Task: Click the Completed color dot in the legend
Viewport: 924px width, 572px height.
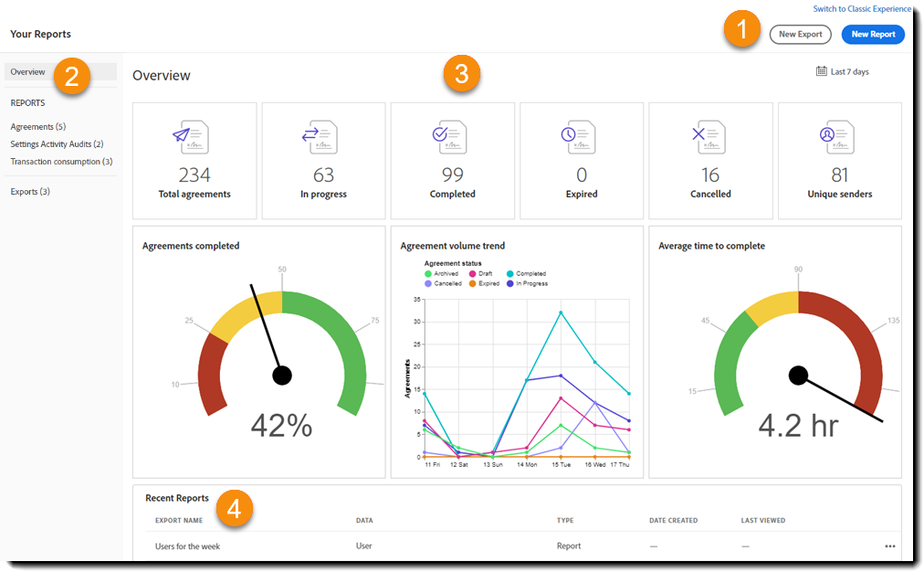Action: 509,273
